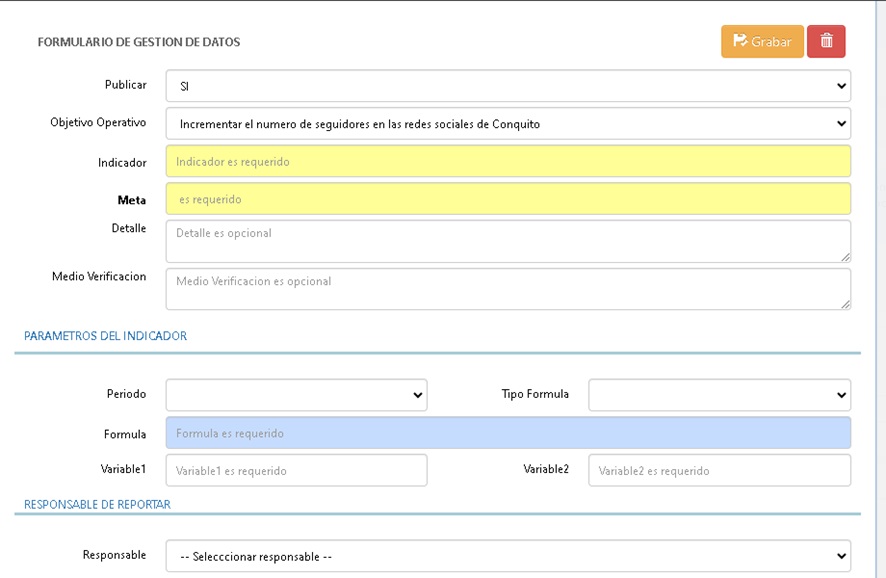Click the FORMULARIO DE GESTION DE DATOS title
The image size is (886, 578).
pyautogui.click(x=139, y=42)
